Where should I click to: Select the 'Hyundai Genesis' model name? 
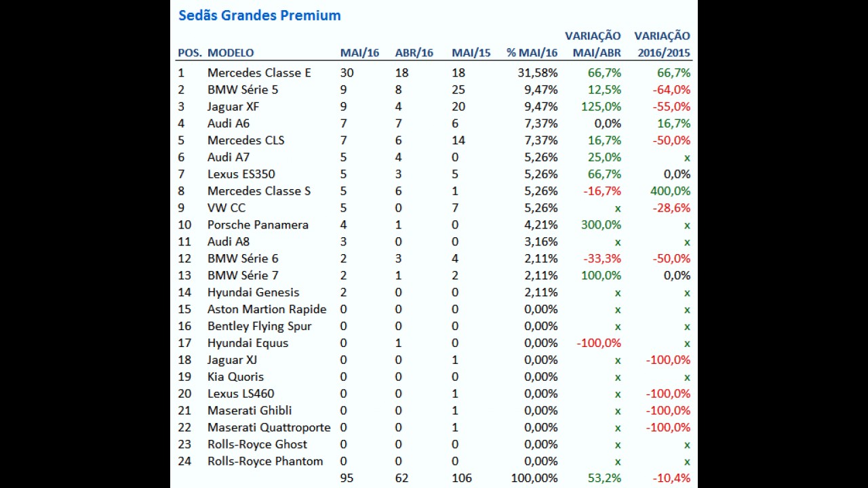coord(254,293)
